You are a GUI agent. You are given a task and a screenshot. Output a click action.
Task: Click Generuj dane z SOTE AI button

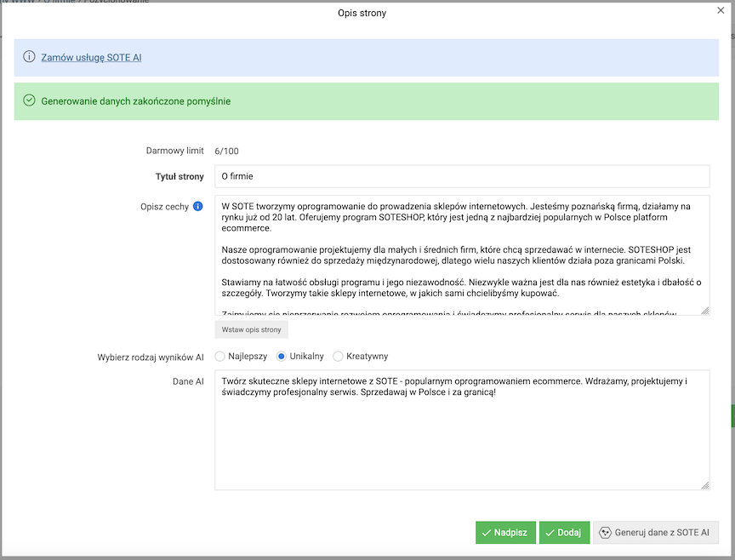click(655, 532)
